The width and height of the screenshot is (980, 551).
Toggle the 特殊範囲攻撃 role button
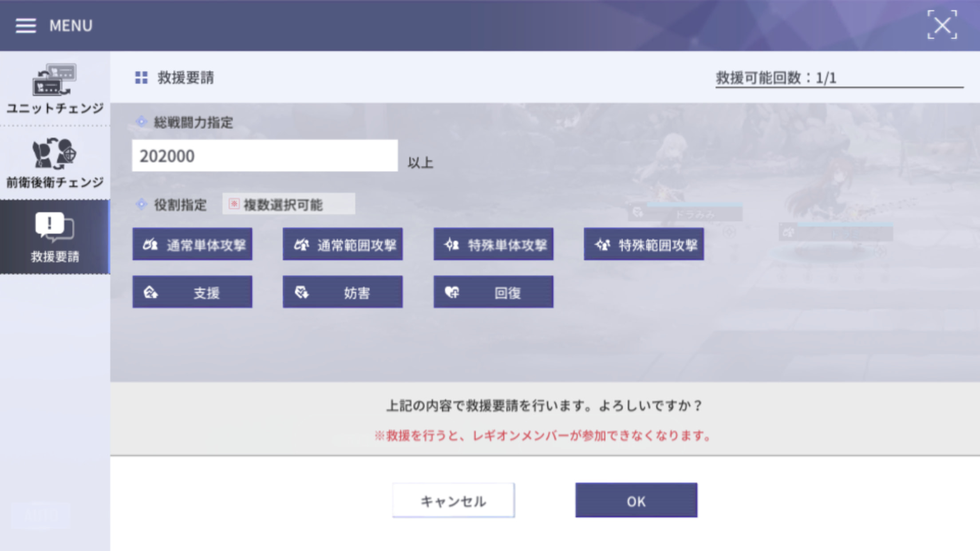point(644,244)
